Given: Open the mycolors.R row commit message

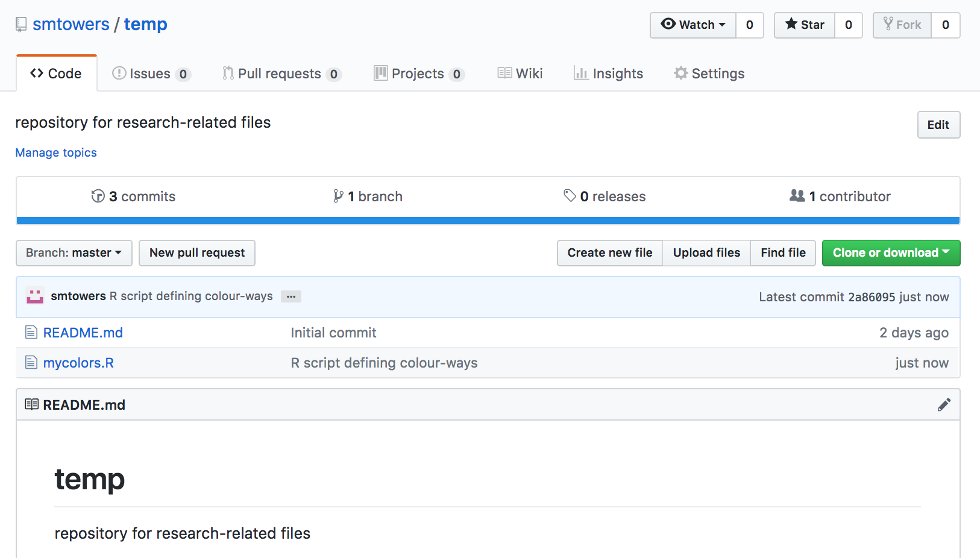Looking at the screenshot, I should [x=384, y=363].
